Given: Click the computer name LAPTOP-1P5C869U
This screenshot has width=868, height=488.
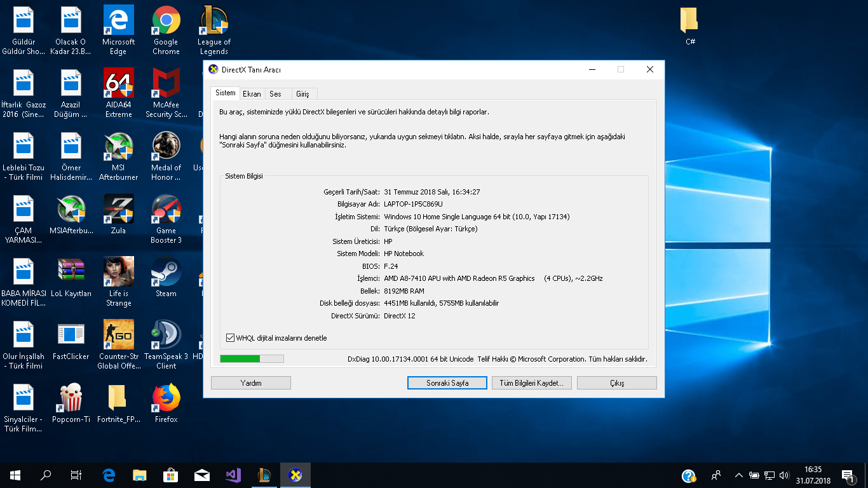Looking at the screenshot, I should coord(414,204).
